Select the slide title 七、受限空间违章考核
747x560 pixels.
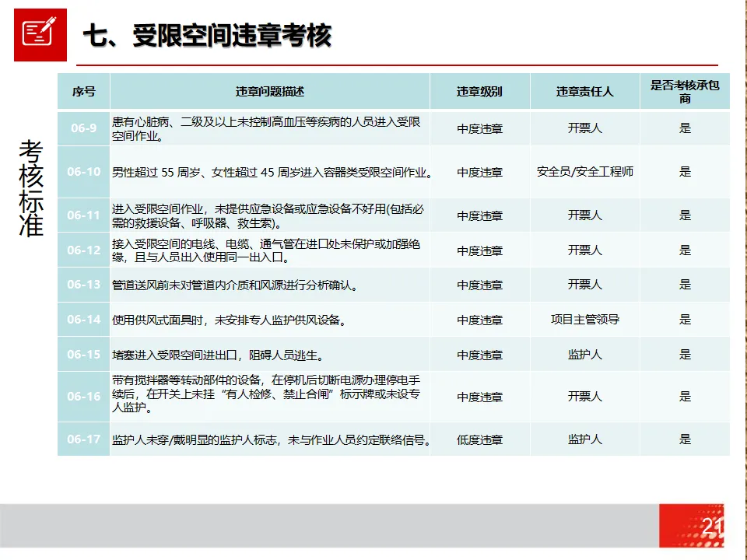point(208,35)
